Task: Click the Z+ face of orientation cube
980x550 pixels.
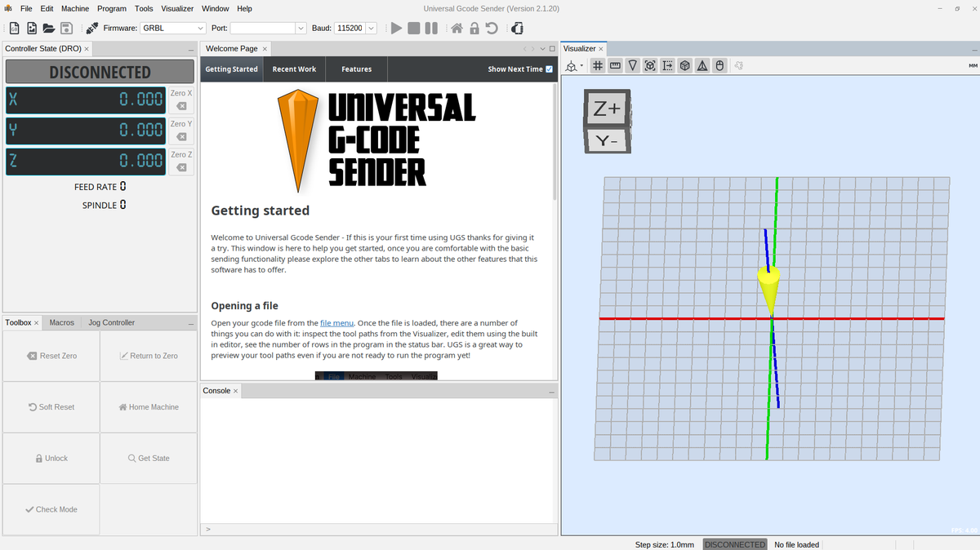Action: (606, 109)
